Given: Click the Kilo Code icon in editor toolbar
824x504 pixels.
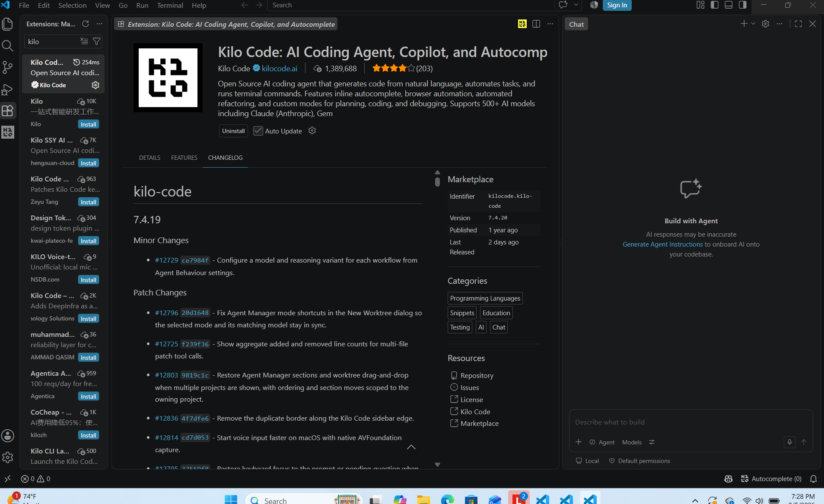Looking at the screenshot, I should [x=522, y=24].
